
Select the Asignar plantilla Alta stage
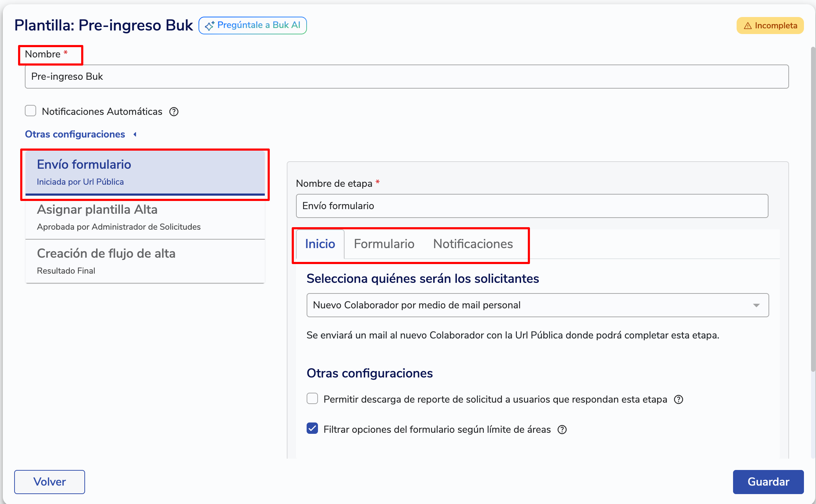coord(145,217)
